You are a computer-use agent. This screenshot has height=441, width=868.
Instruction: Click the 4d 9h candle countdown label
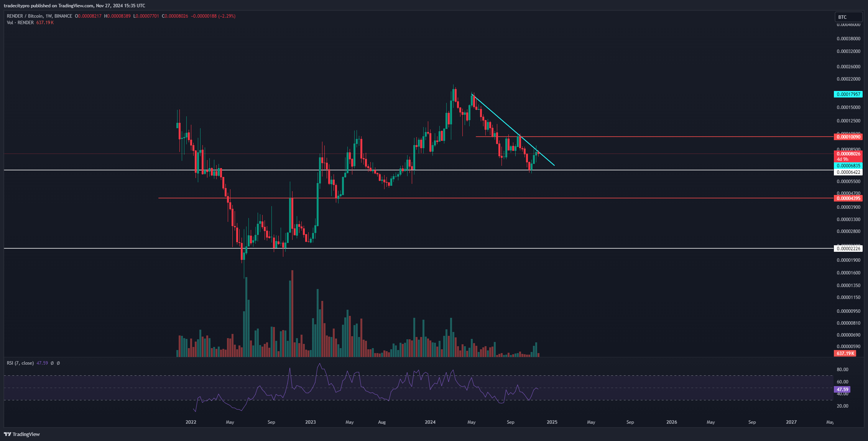click(842, 159)
